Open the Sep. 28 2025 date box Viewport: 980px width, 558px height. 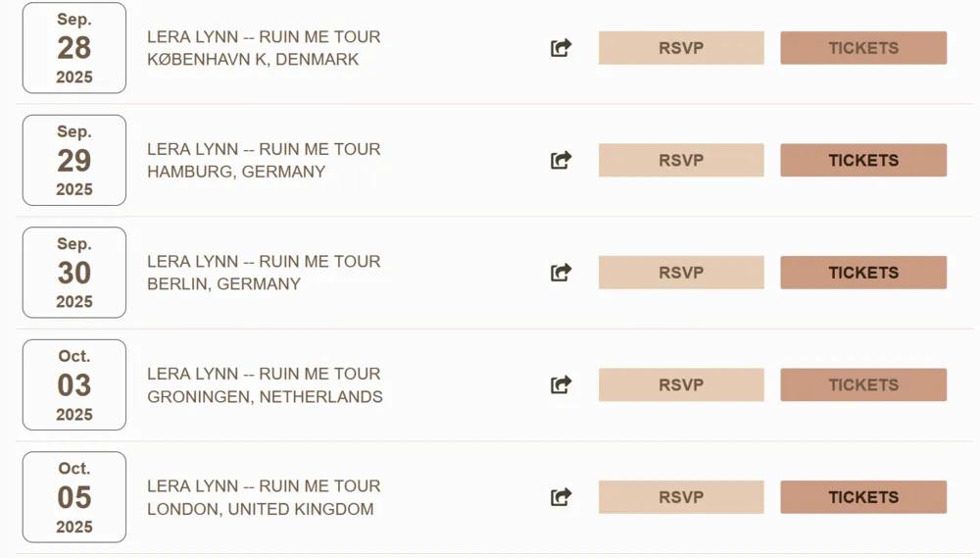(74, 48)
